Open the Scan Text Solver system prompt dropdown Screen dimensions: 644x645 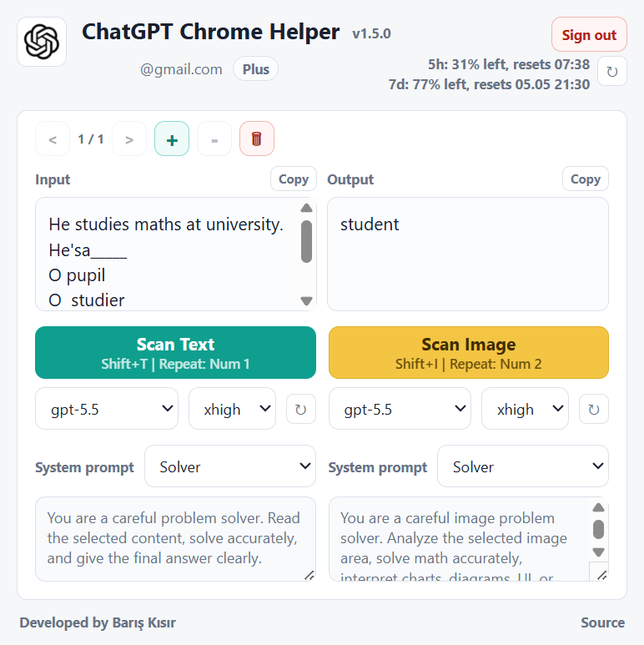click(230, 466)
